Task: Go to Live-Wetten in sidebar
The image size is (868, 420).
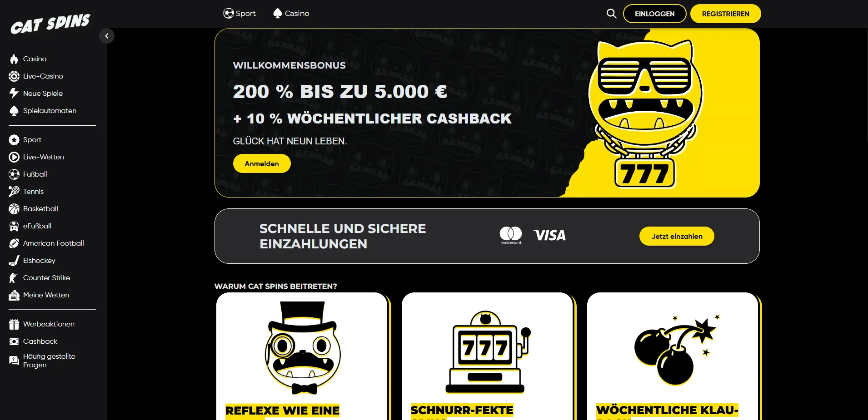Action: (x=36, y=157)
